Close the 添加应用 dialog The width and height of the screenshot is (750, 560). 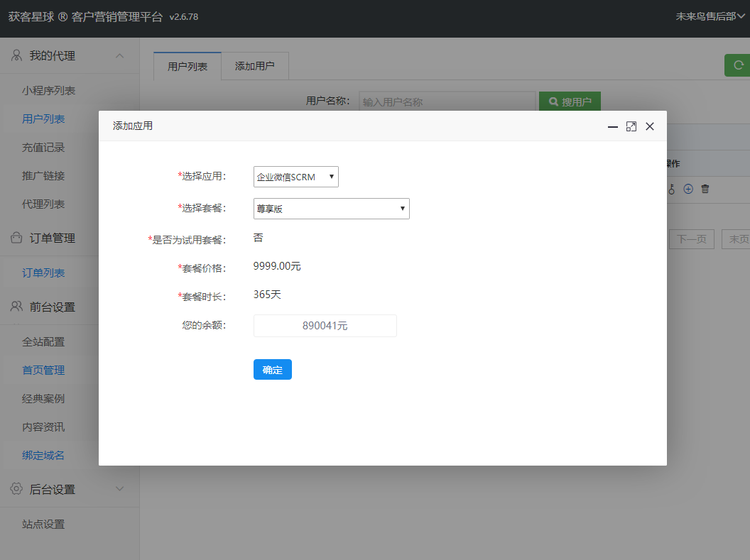[x=649, y=126]
